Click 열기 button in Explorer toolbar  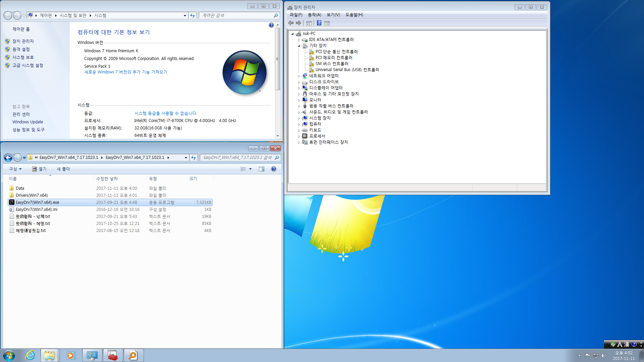(39, 169)
